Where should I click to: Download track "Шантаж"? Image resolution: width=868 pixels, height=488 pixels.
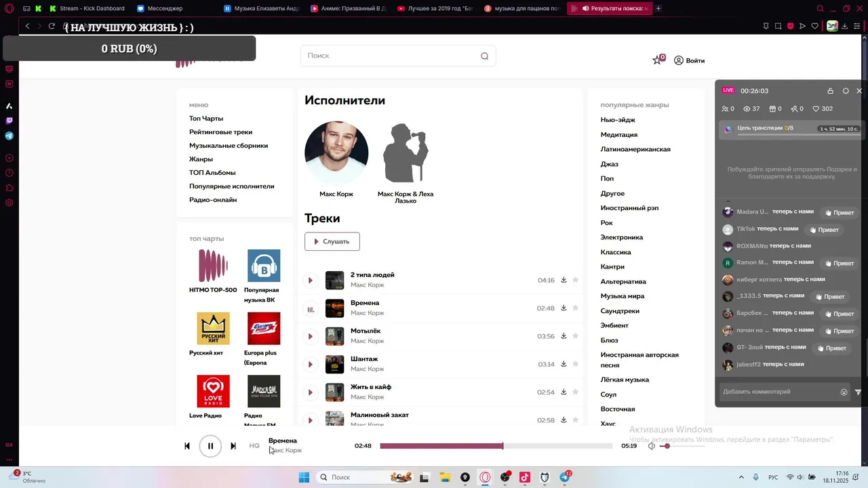564,363
